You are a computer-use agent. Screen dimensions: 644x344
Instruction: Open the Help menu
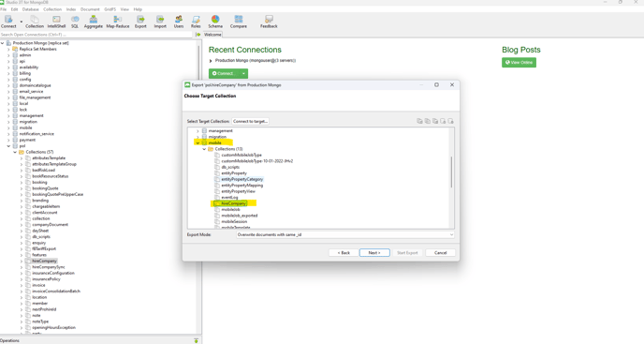click(138, 9)
